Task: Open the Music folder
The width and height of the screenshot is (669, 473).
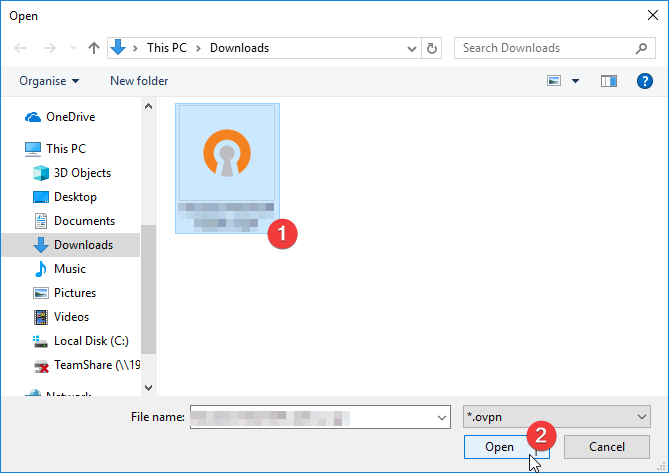Action: point(70,269)
